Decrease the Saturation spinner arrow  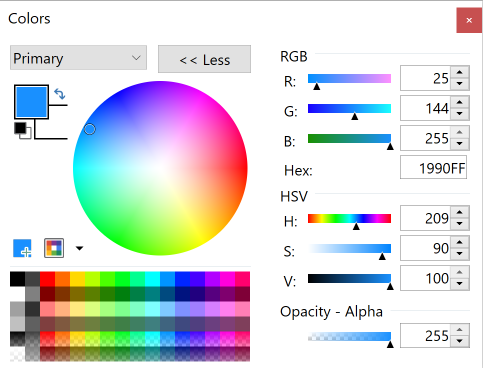[460, 254]
